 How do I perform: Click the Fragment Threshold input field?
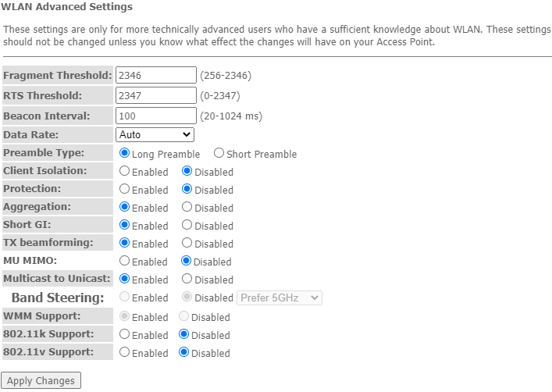pyautogui.click(x=156, y=76)
